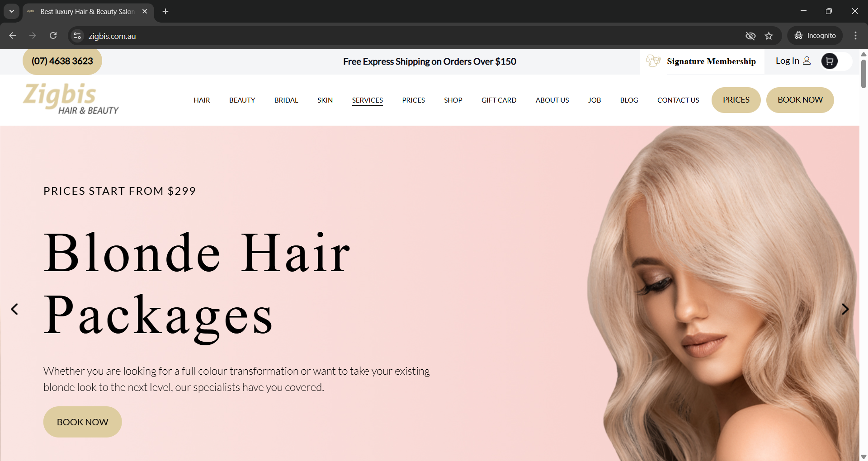
Task: Open Chrome's three-dot menu
Action: pyautogui.click(x=855, y=36)
